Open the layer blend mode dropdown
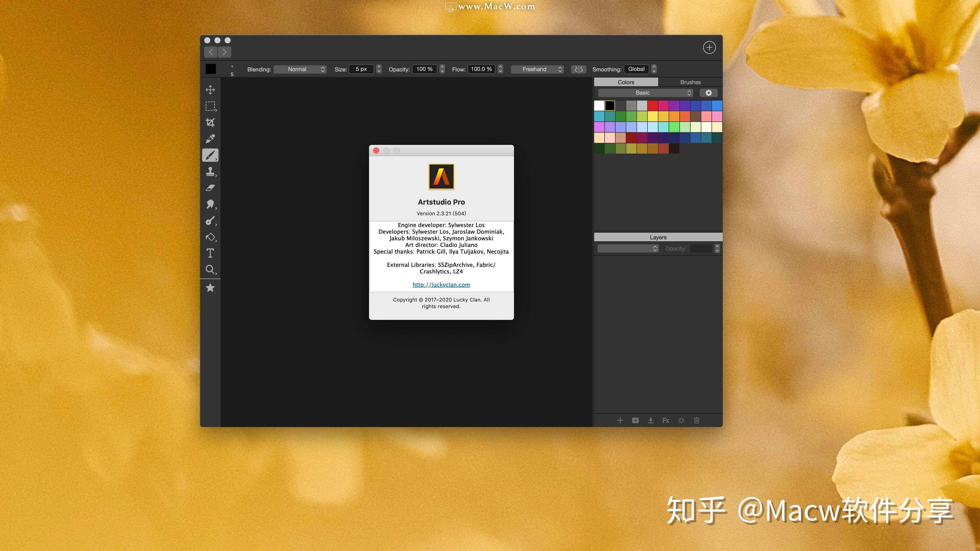Viewport: 980px width, 551px height. [x=628, y=248]
